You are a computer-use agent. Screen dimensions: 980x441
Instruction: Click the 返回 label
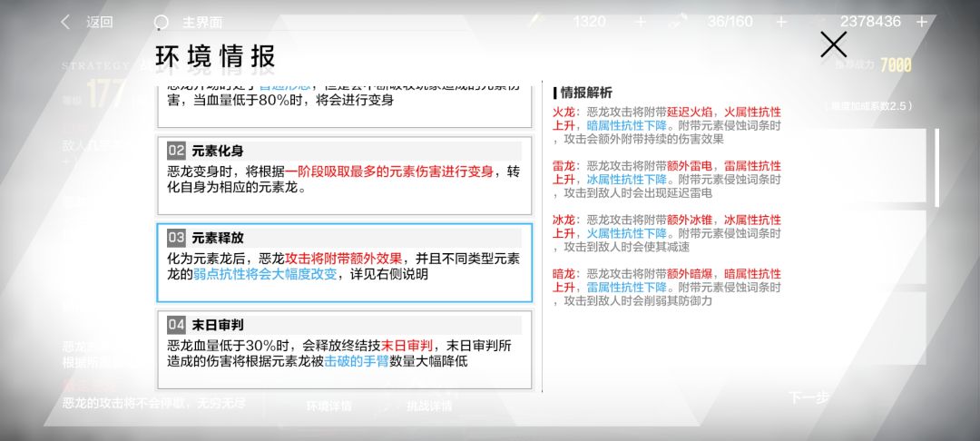(100, 23)
